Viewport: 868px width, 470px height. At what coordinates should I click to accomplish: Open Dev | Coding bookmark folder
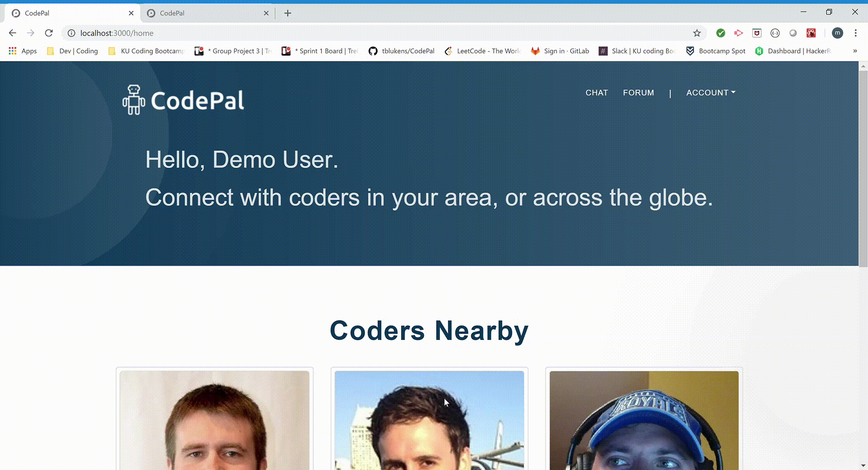click(72, 51)
